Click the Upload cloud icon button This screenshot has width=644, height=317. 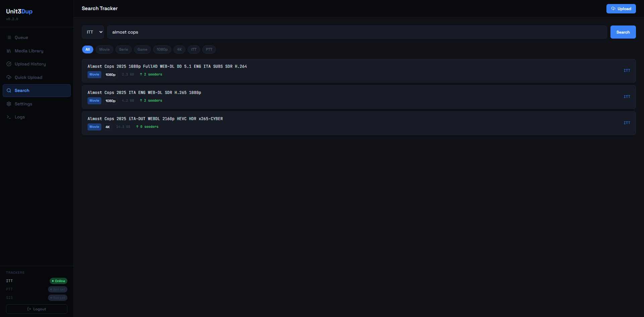[613, 8]
